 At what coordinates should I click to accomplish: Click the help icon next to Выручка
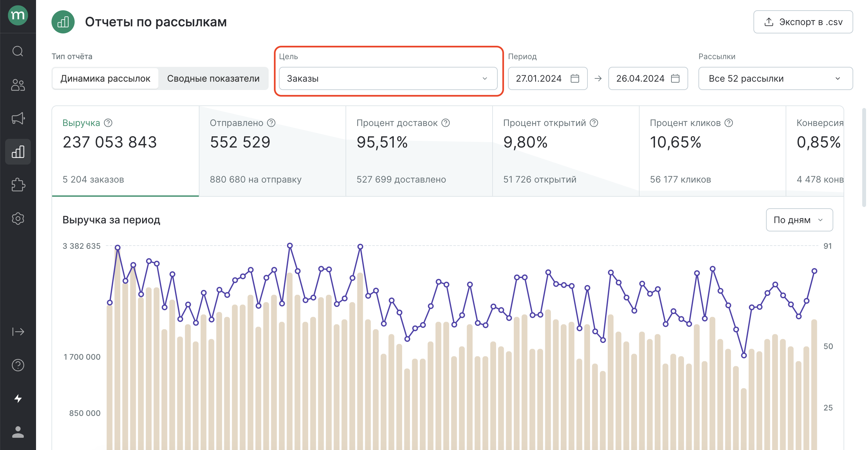(x=108, y=123)
